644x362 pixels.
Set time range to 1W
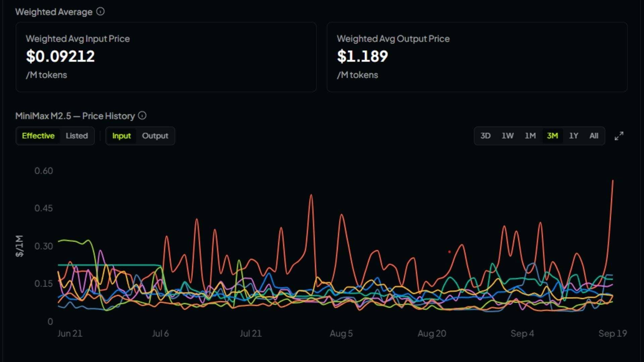pos(507,136)
